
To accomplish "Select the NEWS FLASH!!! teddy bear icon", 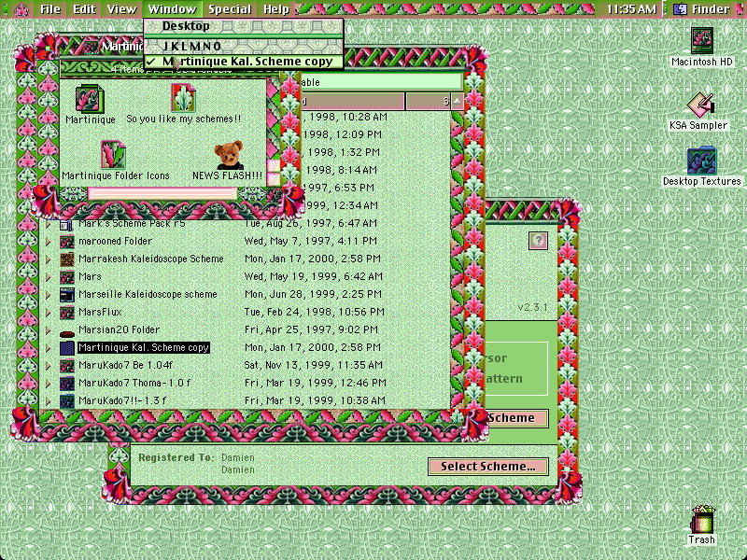I will [x=228, y=155].
